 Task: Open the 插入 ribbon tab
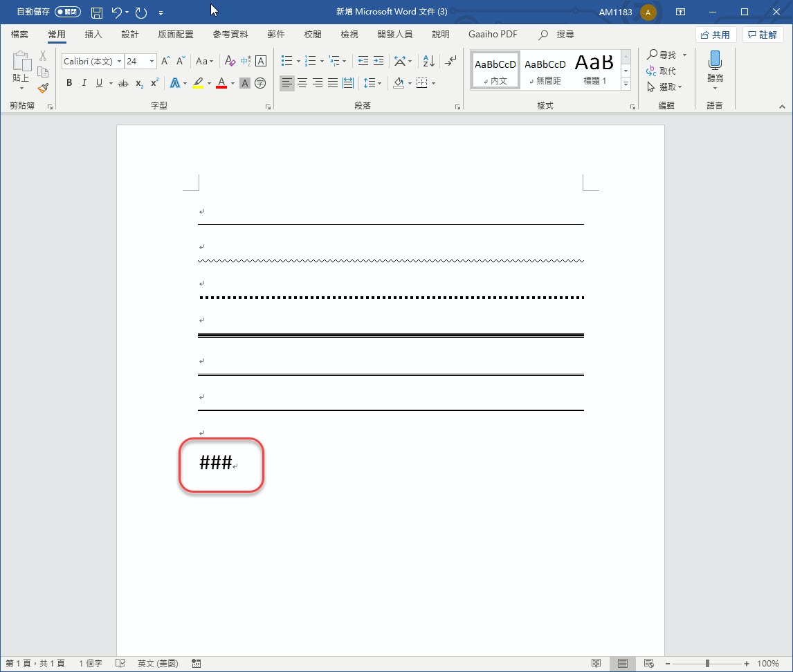pyautogui.click(x=93, y=35)
